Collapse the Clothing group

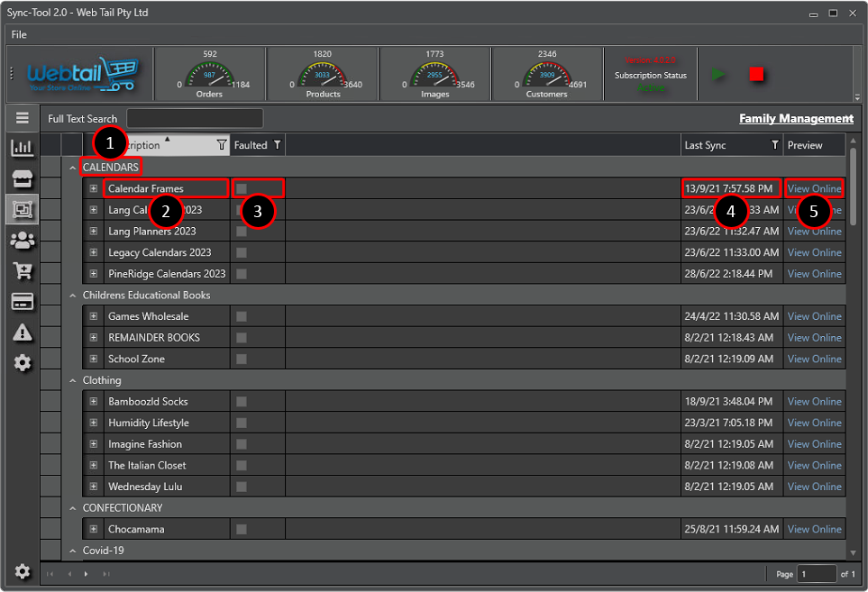pos(72,381)
